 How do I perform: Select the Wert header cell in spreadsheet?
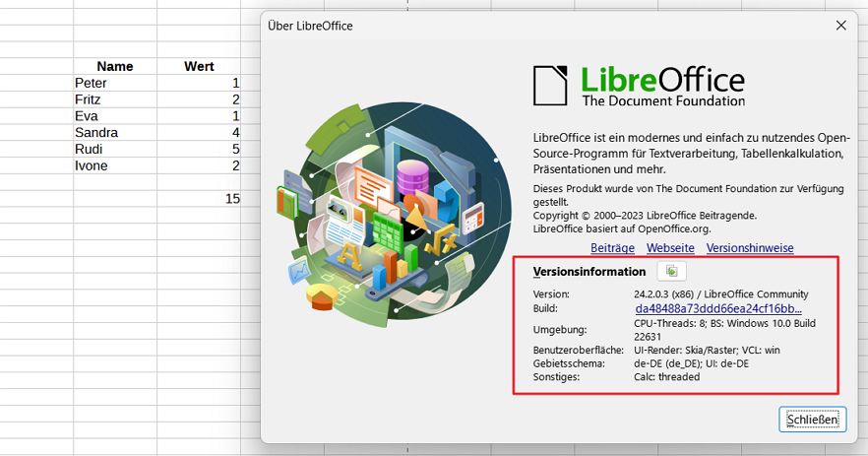(199, 66)
